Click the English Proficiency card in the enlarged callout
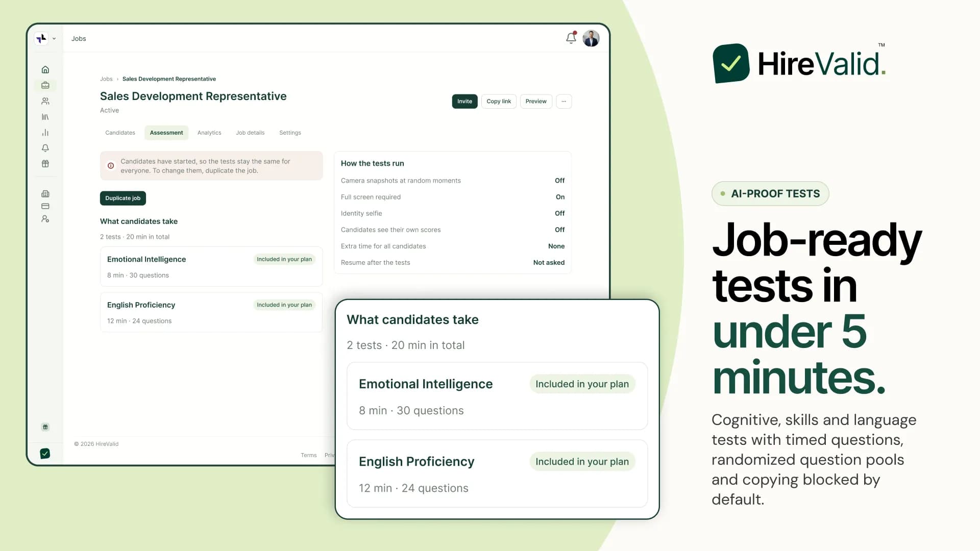The width and height of the screenshot is (980, 551). [497, 473]
